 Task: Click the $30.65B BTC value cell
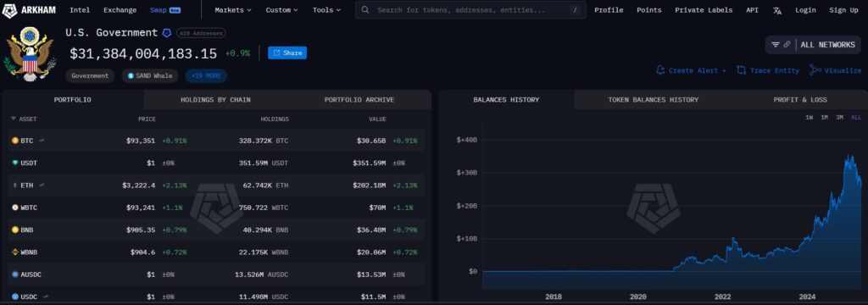371,141
